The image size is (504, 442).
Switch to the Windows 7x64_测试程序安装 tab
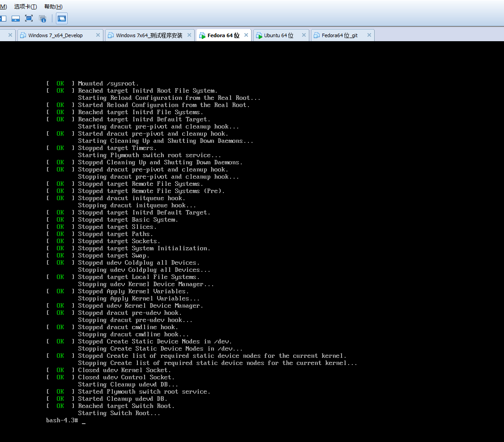coord(149,35)
